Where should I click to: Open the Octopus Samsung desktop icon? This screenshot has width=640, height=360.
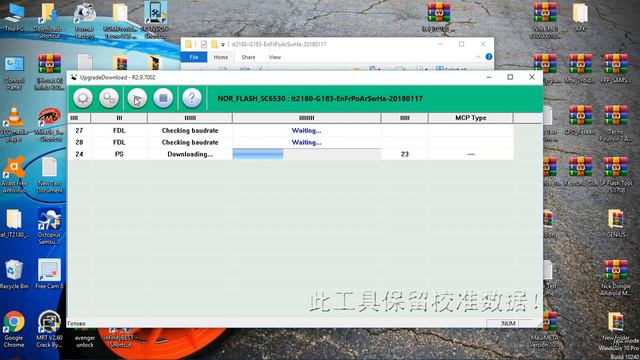click(49, 227)
